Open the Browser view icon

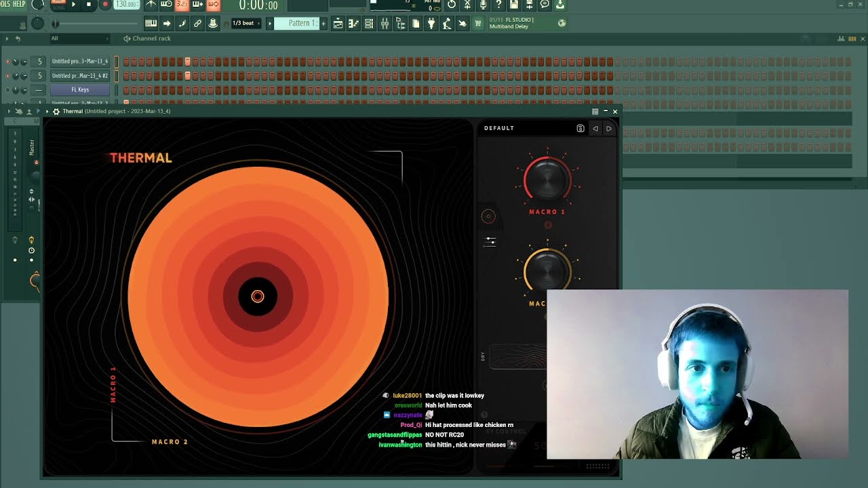[x=400, y=23]
